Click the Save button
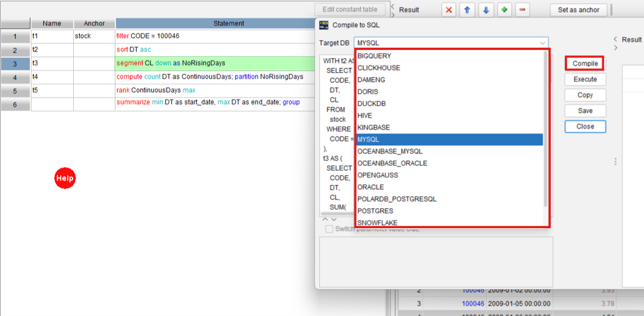644x316 pixels. click(x=585, y=110)
